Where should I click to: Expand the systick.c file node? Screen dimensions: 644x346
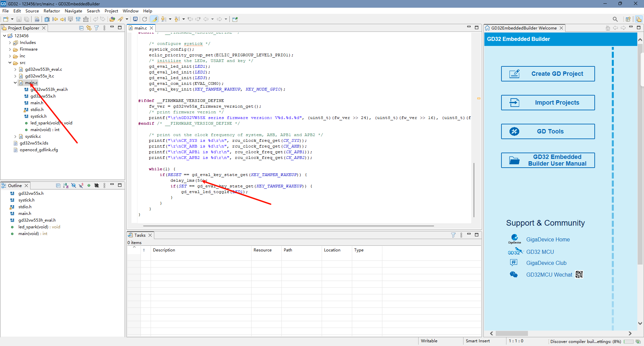pyautogui.click(x=15, y=136)
